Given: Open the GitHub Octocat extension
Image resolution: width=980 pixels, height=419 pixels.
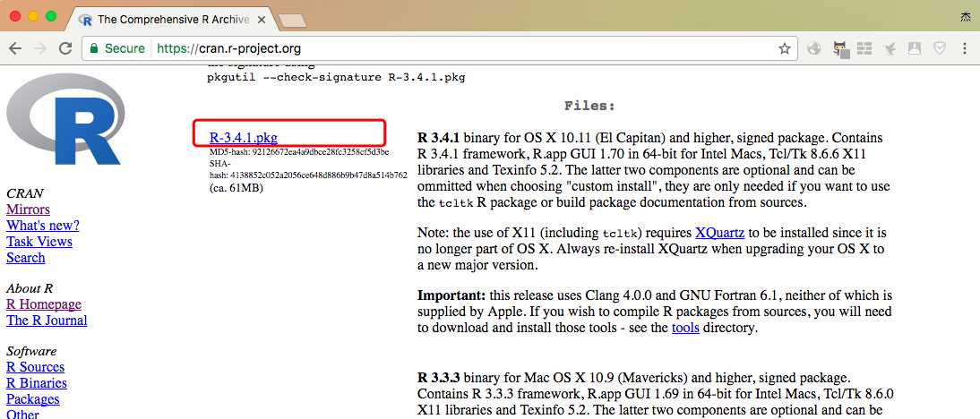Looking at the screenshot, I should tap(840, 49).
